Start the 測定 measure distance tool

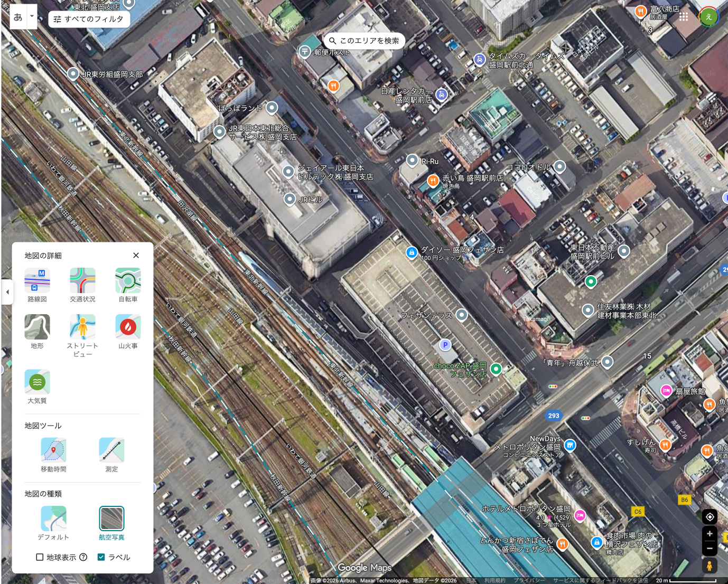click(111, 450)
